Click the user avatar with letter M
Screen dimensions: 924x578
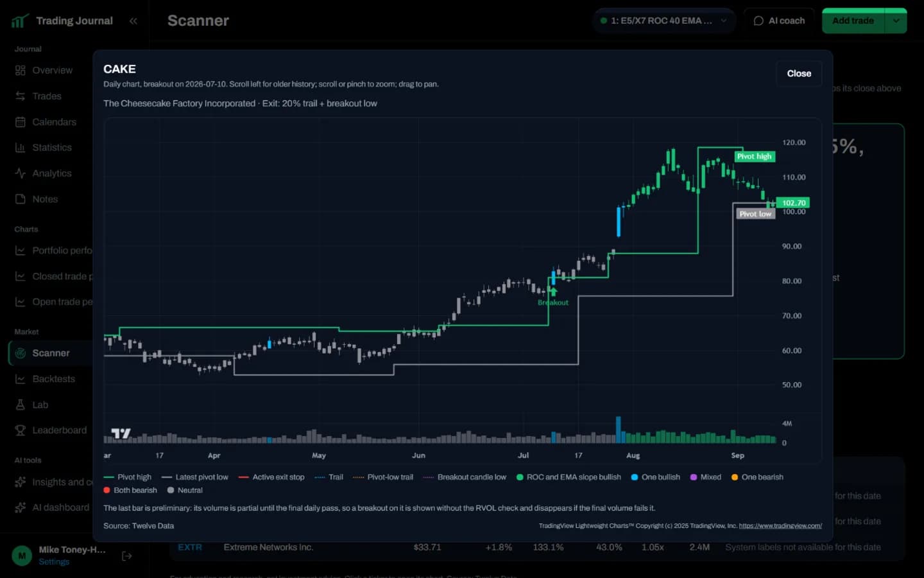[22, 556]
